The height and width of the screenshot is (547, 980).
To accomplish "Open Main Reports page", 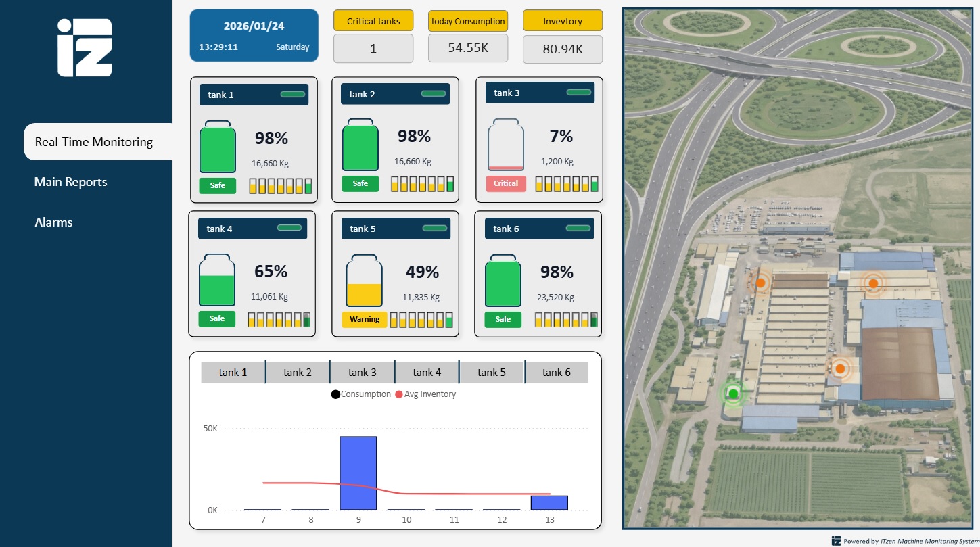I will (71, 182).
